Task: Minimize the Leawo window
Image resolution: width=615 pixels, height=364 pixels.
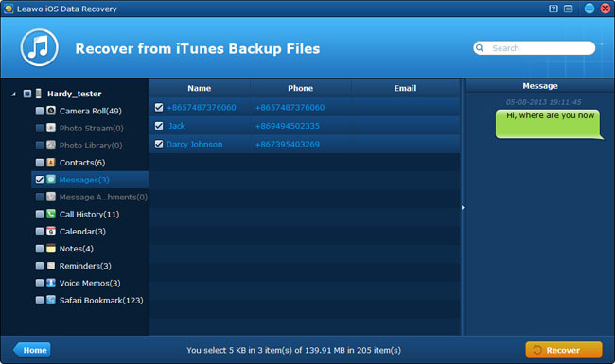Action: click(589, 9)
